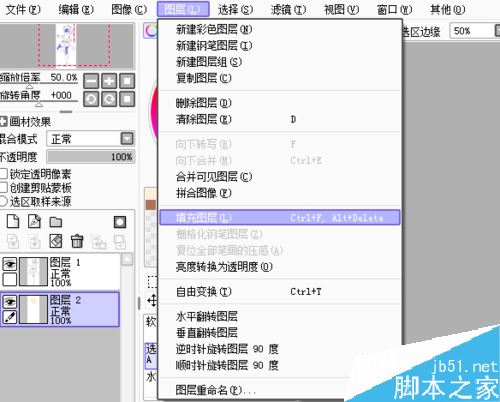Toggle the empty box under 图层 1 eye
Screen dimensions: 500x402
[10, 279]
